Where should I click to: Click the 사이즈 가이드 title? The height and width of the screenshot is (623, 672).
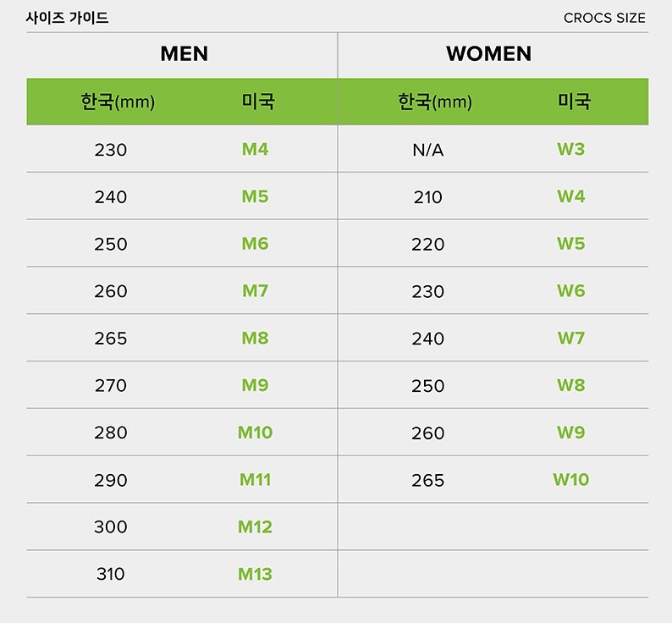point(67,18)
